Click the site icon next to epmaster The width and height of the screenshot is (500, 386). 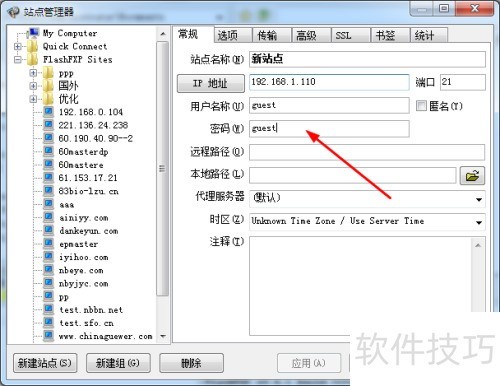coord(48,243)
